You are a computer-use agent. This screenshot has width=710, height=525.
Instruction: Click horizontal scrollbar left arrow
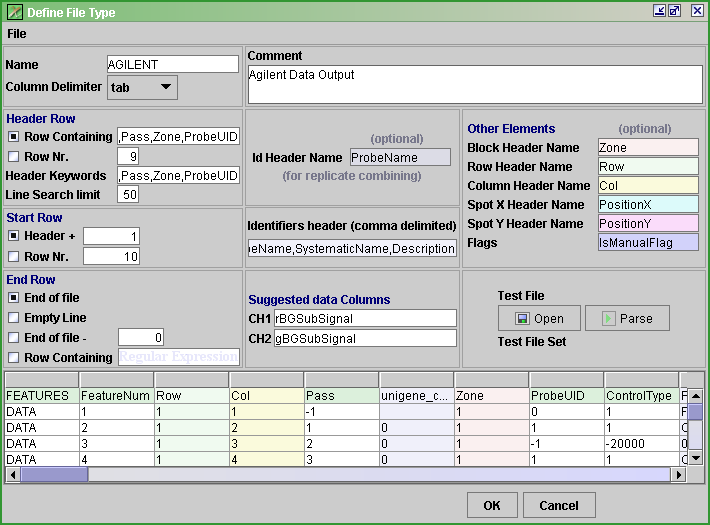(13, 475)
